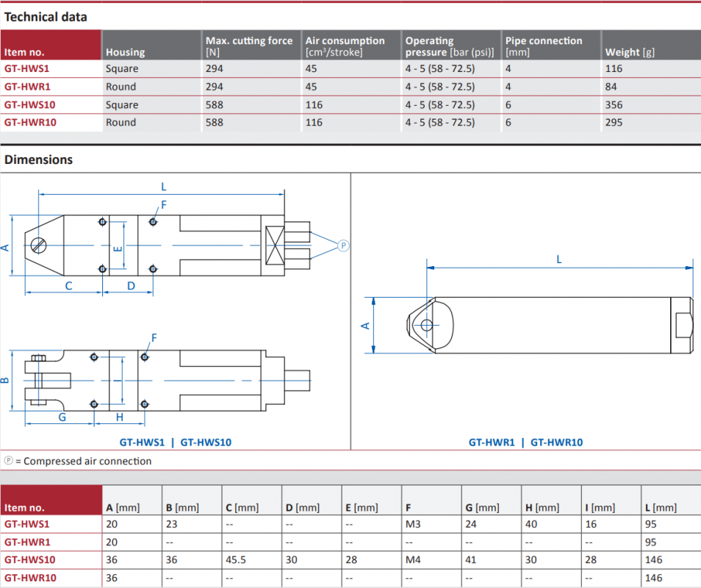Click GT-HWR10 item number in Technical data table
Screen dimensions: 701x588
tap(30, 123)
